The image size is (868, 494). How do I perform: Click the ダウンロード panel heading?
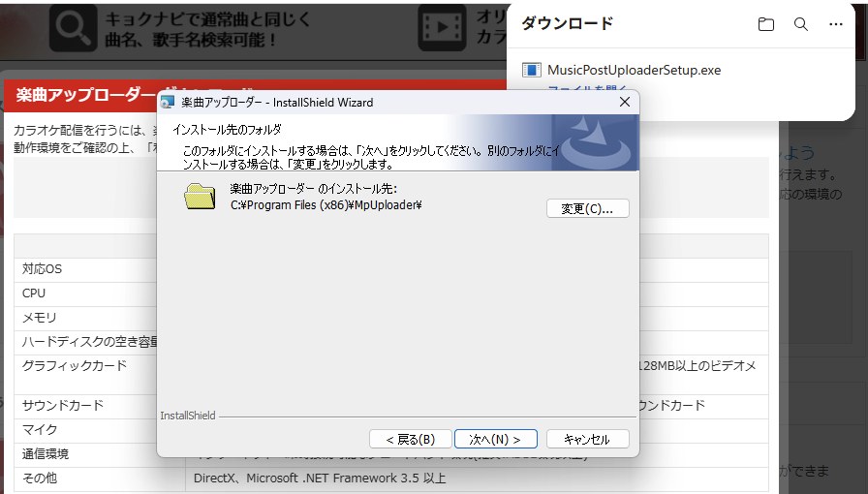(568, 23)
